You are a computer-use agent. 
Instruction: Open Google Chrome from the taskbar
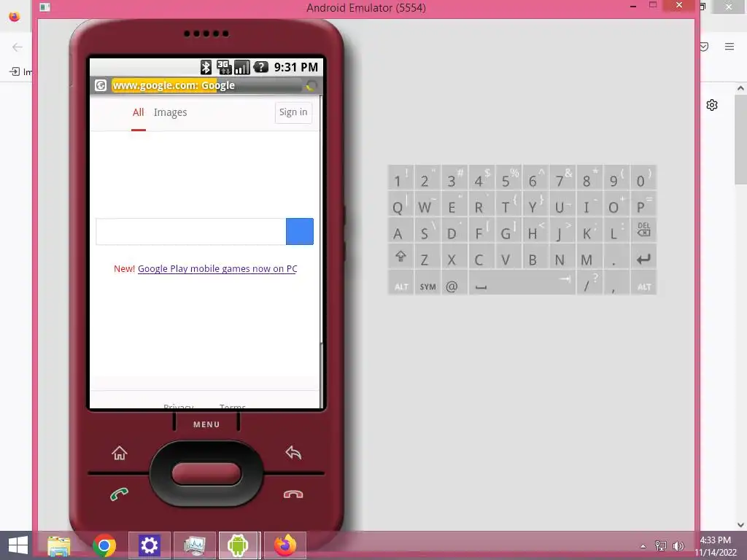click(x=104, y=545)
